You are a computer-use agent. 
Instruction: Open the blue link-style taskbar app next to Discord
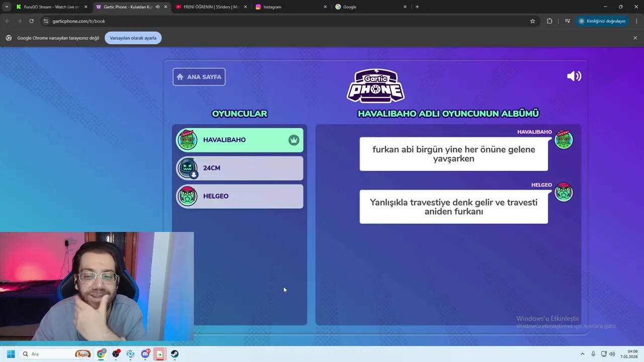pos(130,354)
